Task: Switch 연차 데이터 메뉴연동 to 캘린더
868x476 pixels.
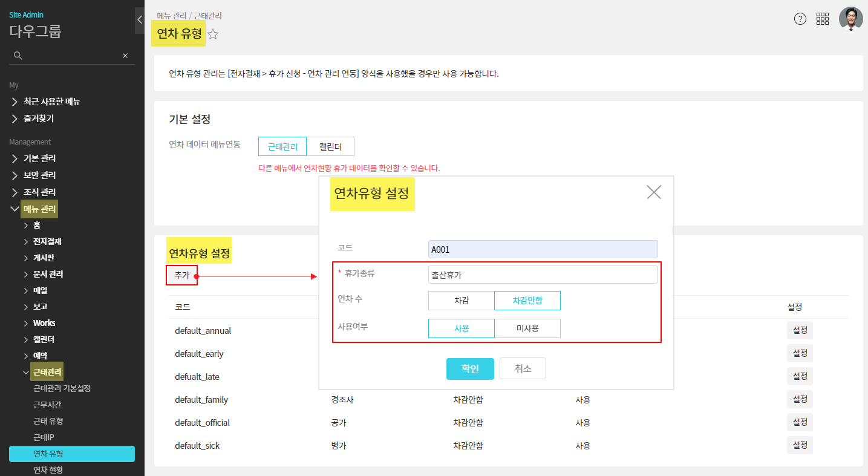Action: coord(330,146)
